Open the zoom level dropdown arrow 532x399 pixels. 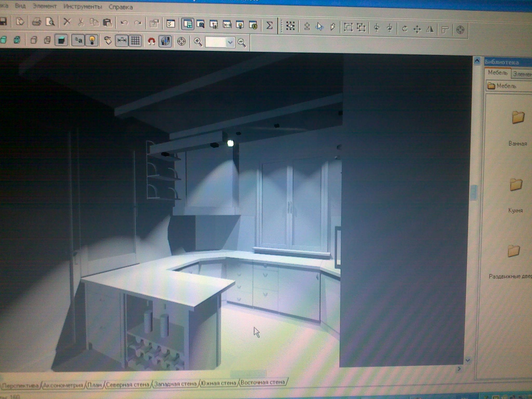click(230, 43)
